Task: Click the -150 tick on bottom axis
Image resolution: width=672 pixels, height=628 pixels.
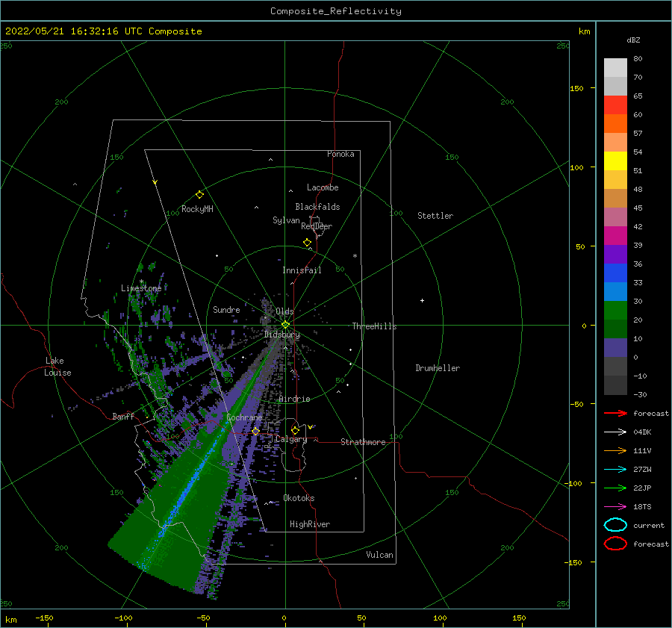Action: click(x=44, y=618)
